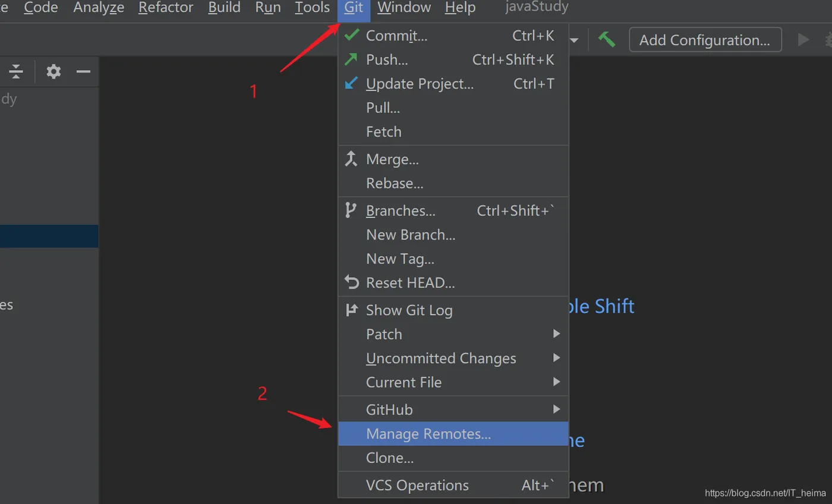Click the green Commit checkmark icon
This screenshot has height=504, width=832.
352,35
